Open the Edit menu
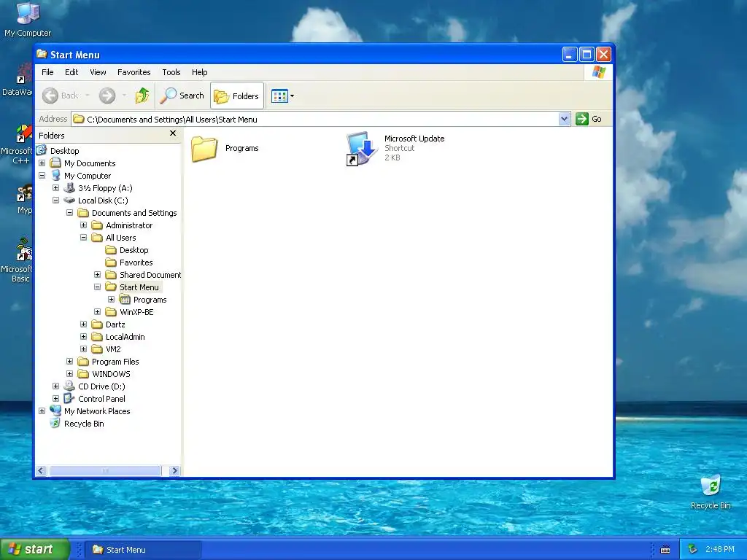747x560 pixels. pyautogui.click(x=71, y=72)
